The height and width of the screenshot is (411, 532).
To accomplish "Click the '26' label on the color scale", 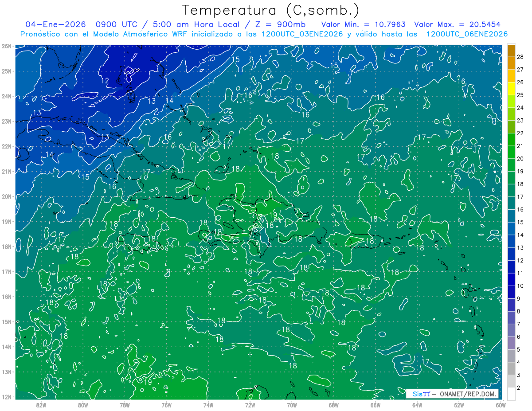I will [520, 82].
